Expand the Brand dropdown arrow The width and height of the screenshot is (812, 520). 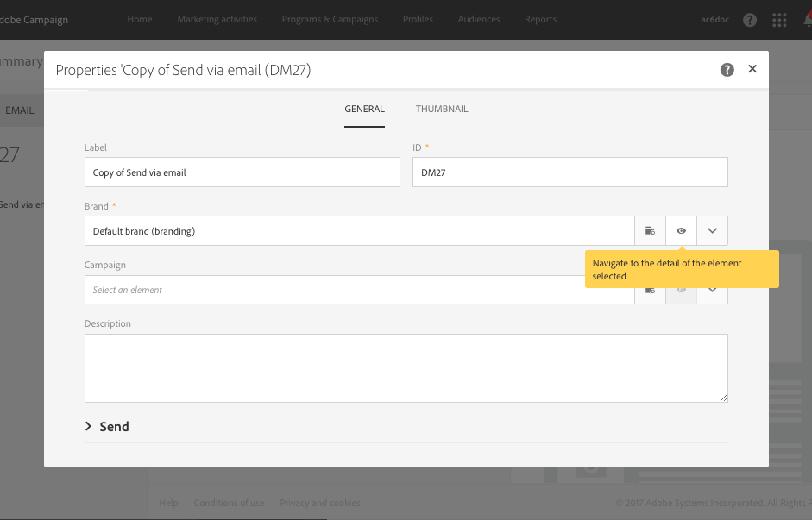(x=712, y=231)
